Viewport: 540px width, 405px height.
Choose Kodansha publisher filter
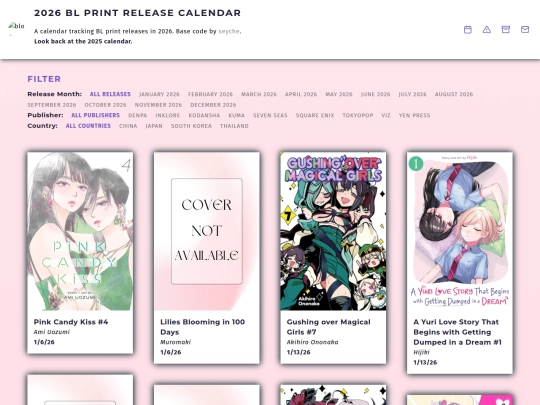click(x=204, y=115)
